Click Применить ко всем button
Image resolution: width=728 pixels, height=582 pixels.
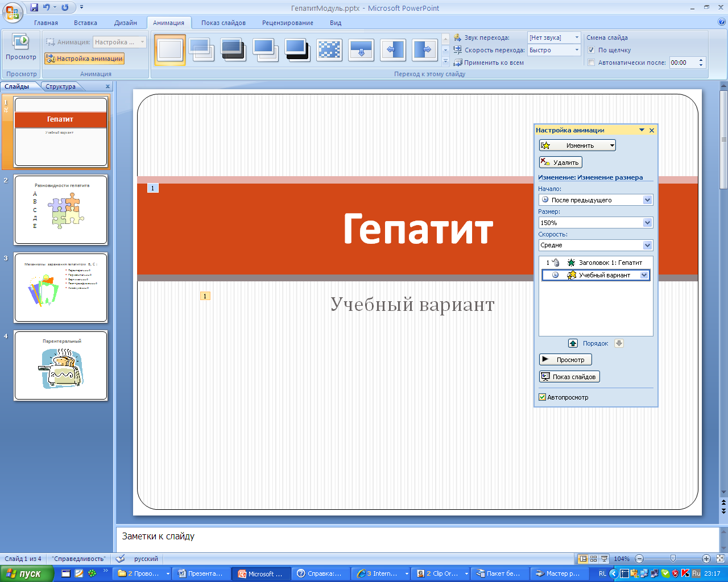coord(488,63)
